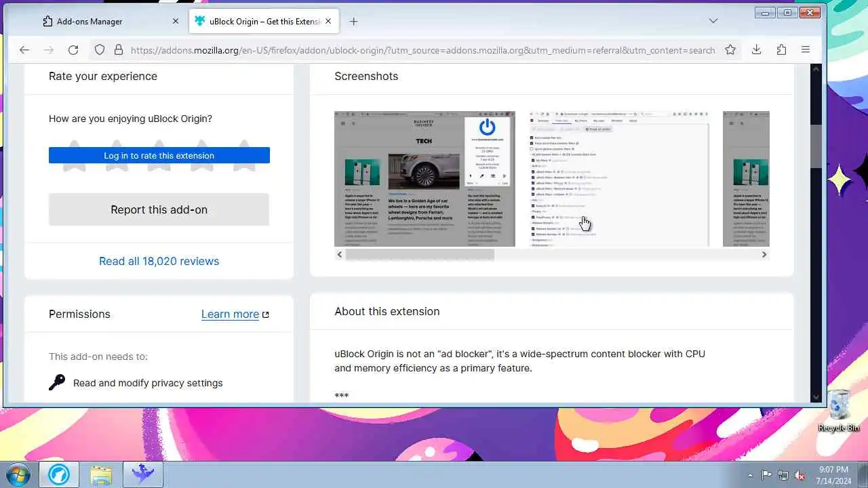This screenshot has height=488, width=868.
Task: Select the Recycle Bin desktop icon
Action: [839, 411]
